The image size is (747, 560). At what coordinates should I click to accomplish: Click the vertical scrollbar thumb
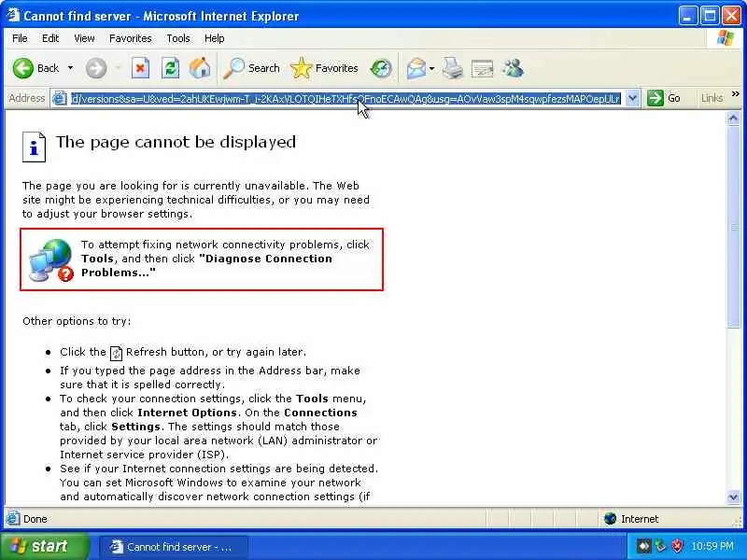pos(733,227)
